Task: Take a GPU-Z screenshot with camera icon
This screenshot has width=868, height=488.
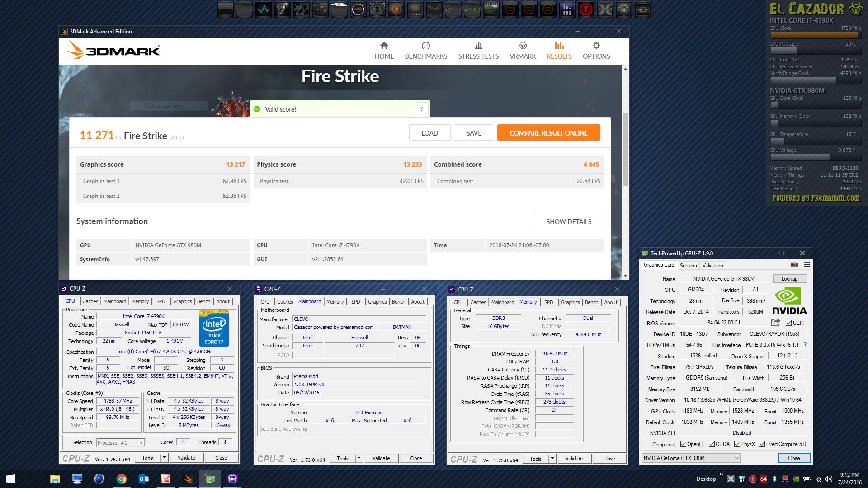Action: pos(794,265)
